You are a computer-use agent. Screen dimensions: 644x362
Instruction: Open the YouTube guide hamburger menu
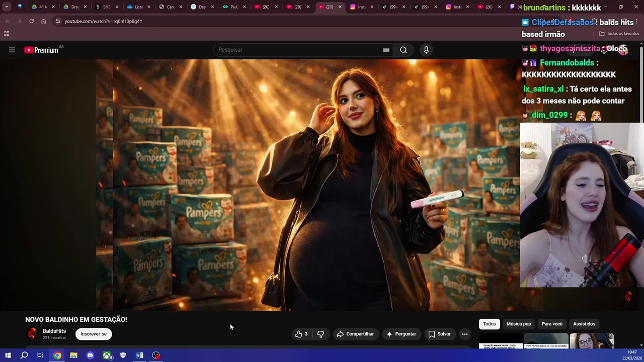coord(12,50)
